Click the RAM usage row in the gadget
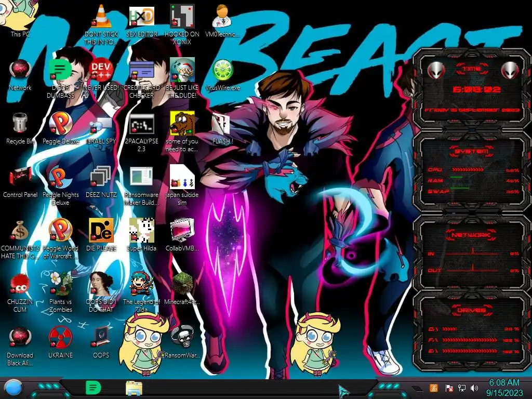The image size is (532, 399). tap(474, 180)
